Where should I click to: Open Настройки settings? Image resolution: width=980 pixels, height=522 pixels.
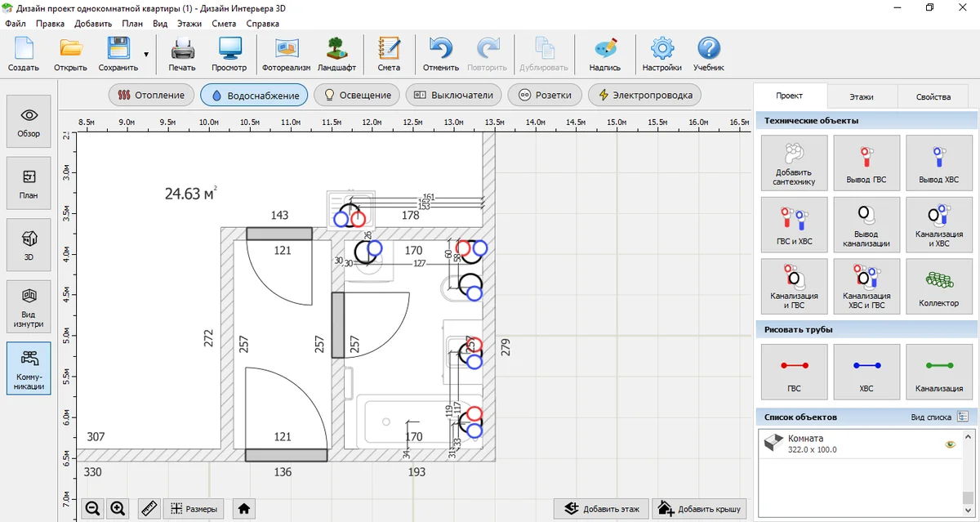click(x=661, y=55)
